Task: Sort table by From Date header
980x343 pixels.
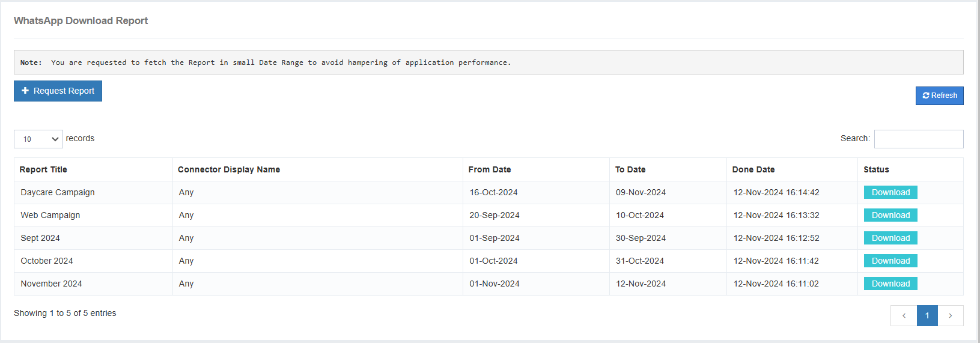Action: pos(490,169)
